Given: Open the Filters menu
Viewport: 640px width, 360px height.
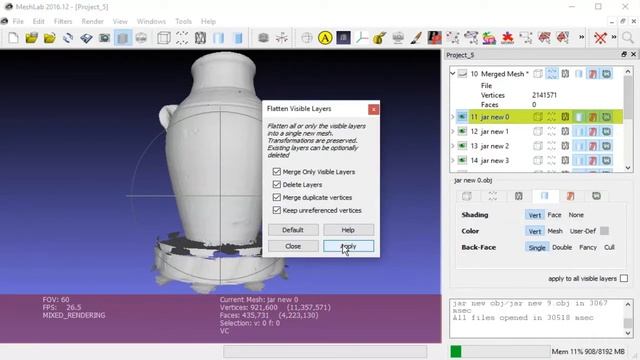Looking at the screenshot, I should tap(63, 21).
